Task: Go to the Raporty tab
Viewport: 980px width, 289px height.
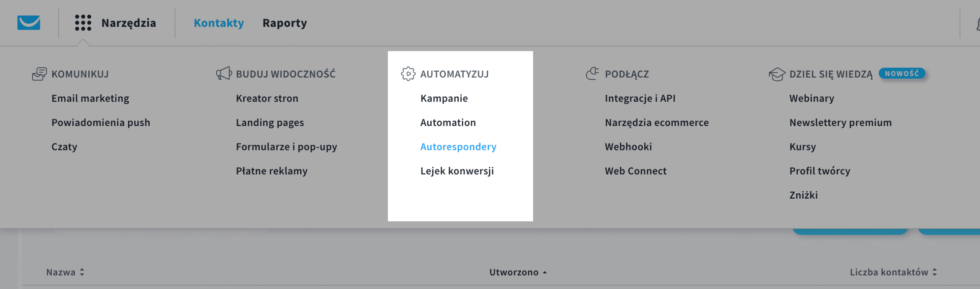Action: pyautogui.click(x=284, y=23)
